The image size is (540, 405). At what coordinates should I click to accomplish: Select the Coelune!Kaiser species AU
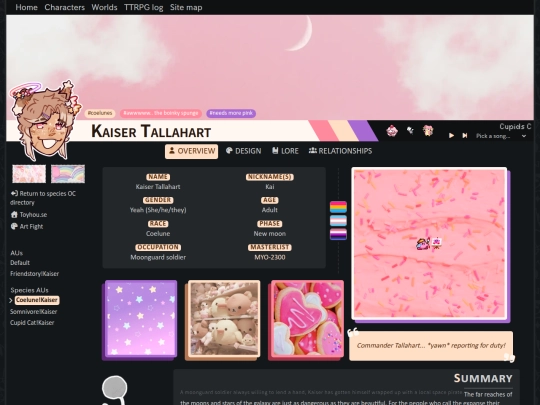[x=37, y=300]
